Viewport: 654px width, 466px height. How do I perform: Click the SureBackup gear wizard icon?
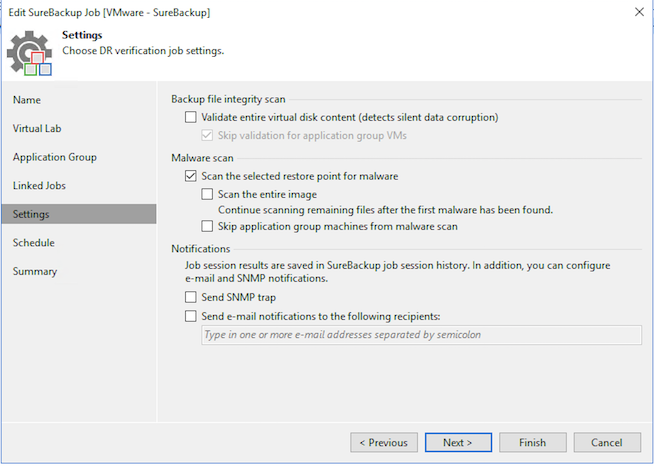[x=30, y=53]
